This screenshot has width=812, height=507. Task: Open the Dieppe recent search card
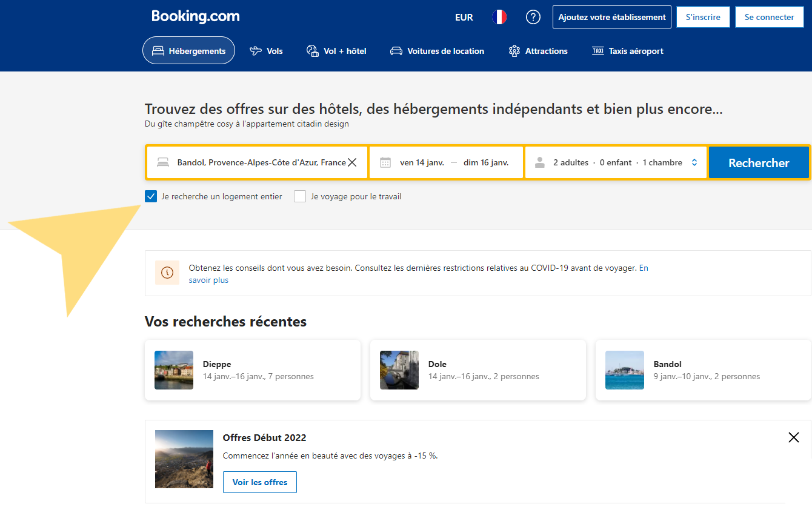coord(253,370)
